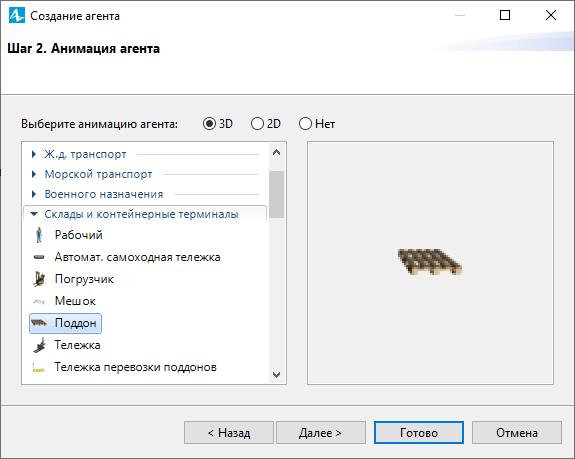Select the 3D animation radio button
Screen dimensions: 575x459
pyautogui.click(x=209, y=124)
